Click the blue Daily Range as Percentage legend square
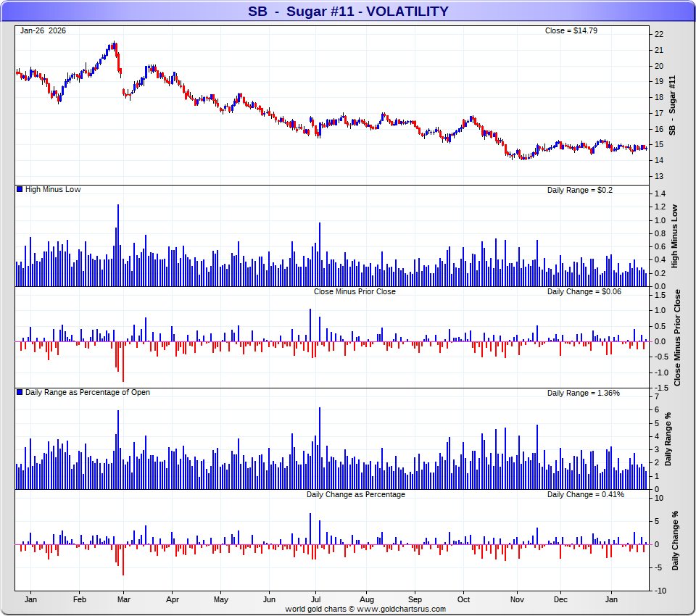The image size is (696, 616). 20,393
